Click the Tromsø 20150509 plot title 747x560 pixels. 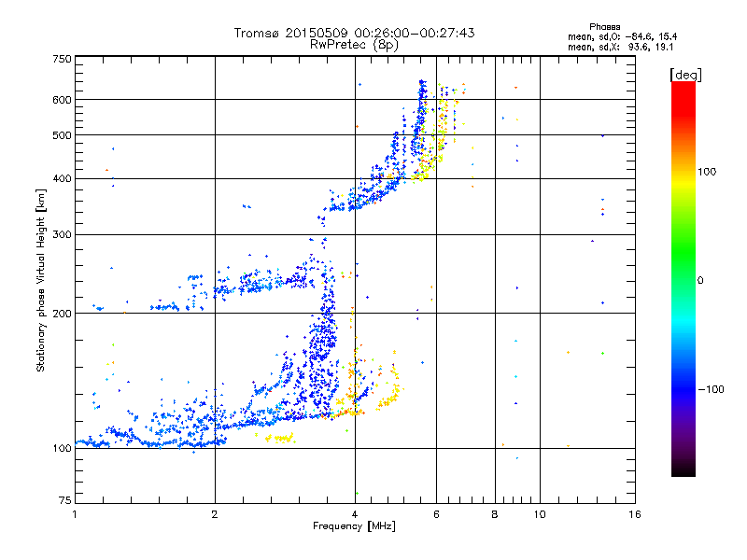354,33
